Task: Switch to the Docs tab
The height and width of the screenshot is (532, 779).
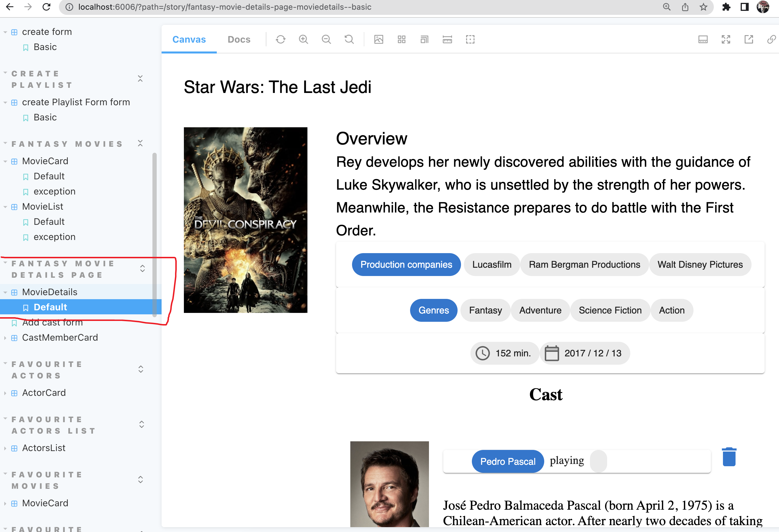Action: (239, 39)
